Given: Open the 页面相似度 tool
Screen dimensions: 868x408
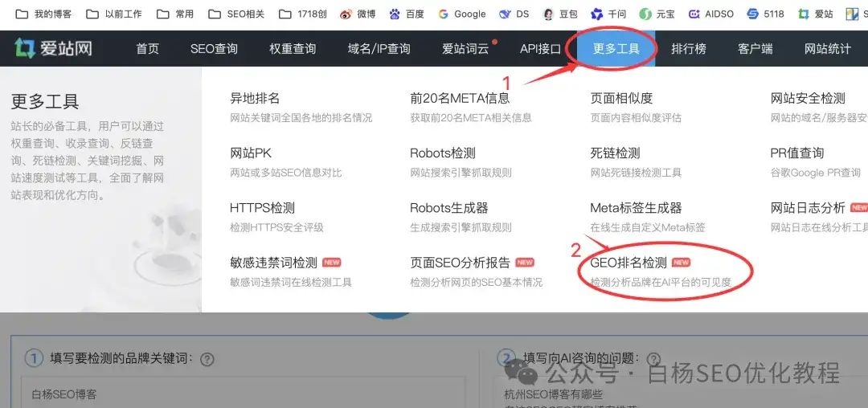Looking at the screenshot, I should [621, 99].
